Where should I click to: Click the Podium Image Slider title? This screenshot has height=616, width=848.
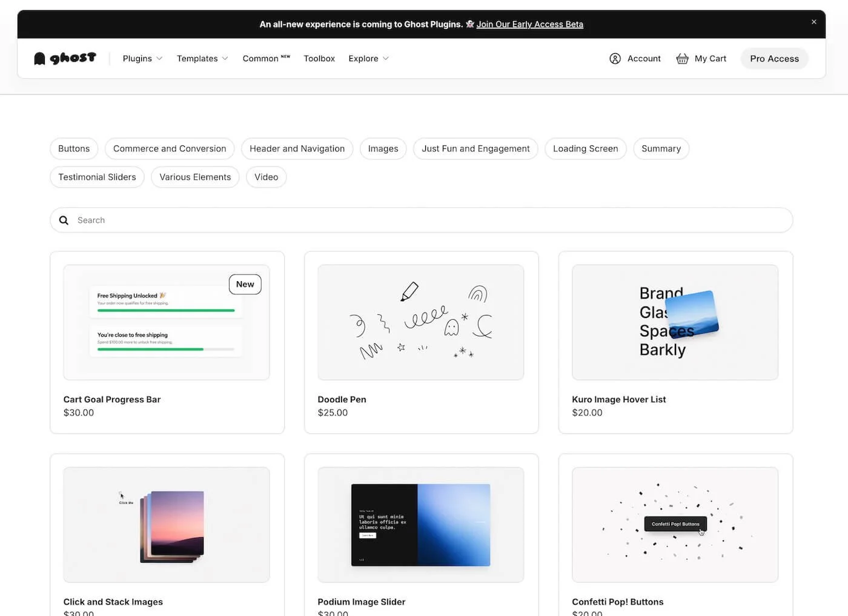click(362, 601)
